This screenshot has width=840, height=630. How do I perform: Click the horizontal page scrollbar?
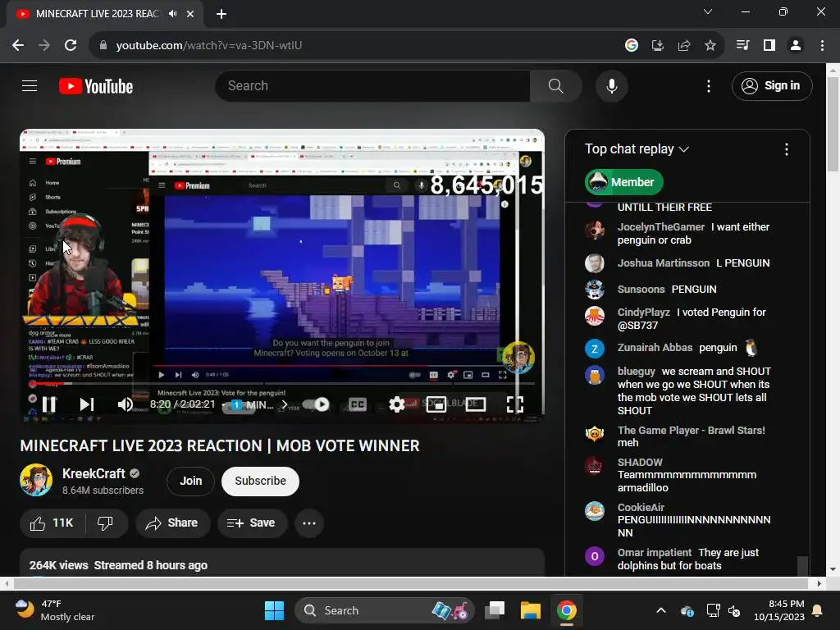(411, 583)
